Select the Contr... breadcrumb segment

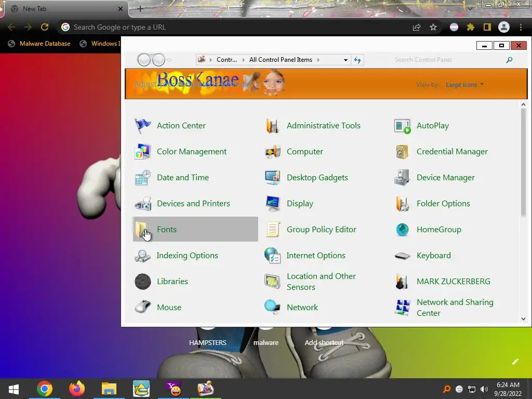click(227, 60)
